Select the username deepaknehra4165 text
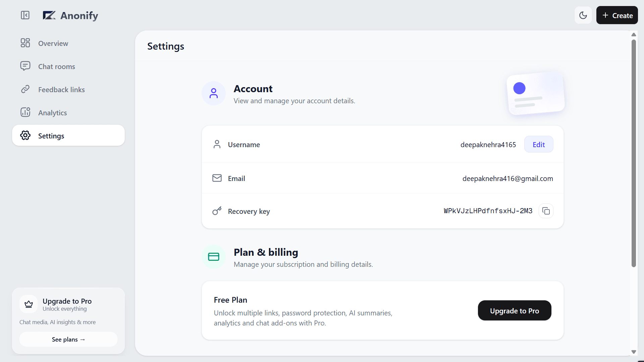Screen dimensions: 644x362 488,144
